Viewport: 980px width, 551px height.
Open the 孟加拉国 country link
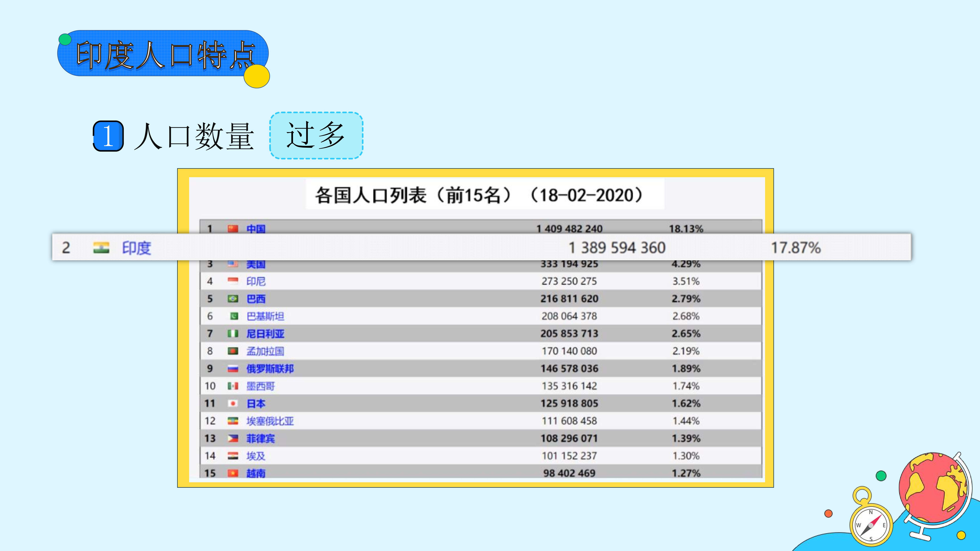point(265,351)
